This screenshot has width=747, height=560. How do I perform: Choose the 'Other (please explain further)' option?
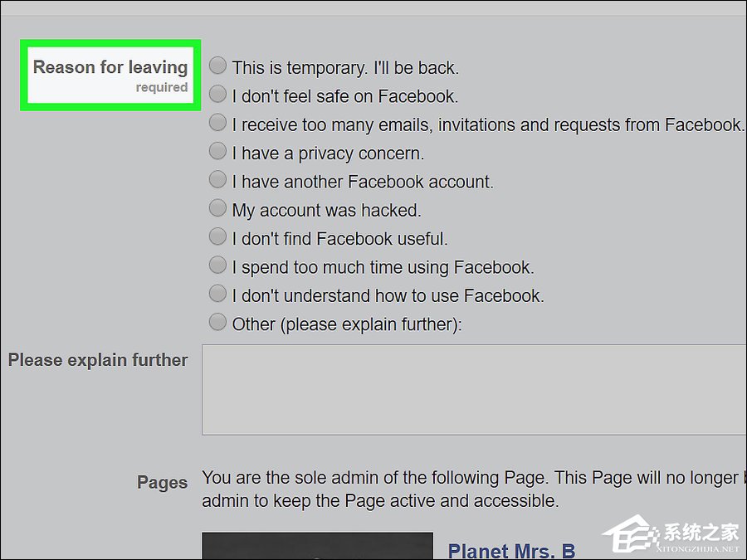pos(217,321)
